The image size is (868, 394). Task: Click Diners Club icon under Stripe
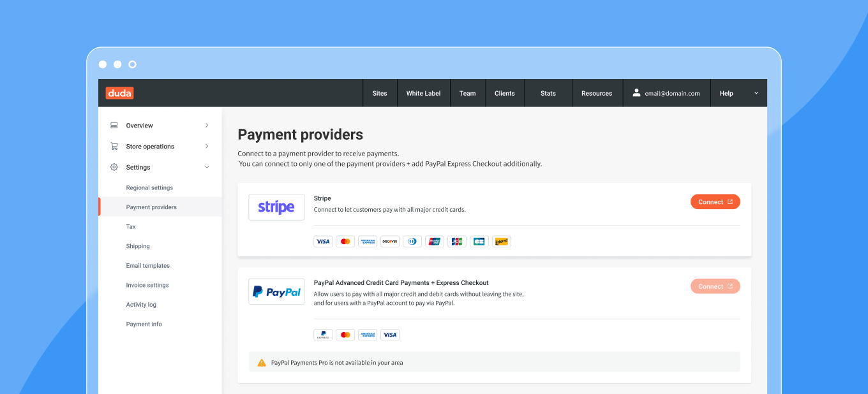pyautogui.click(x=412, y=242)
